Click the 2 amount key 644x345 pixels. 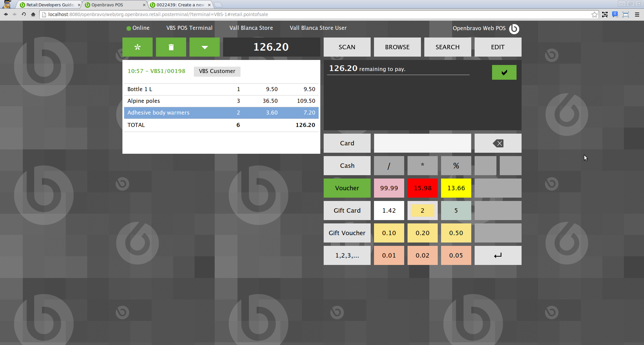click(423, 211)
